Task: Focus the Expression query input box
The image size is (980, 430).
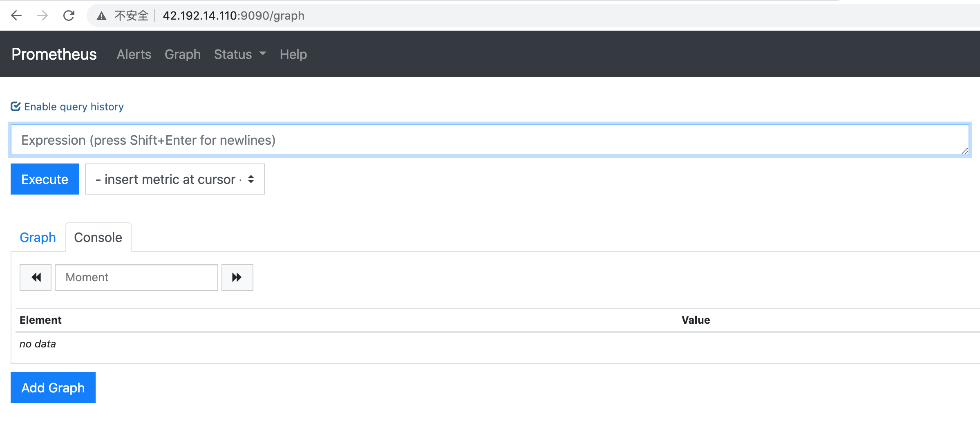Action: (490, 140)
